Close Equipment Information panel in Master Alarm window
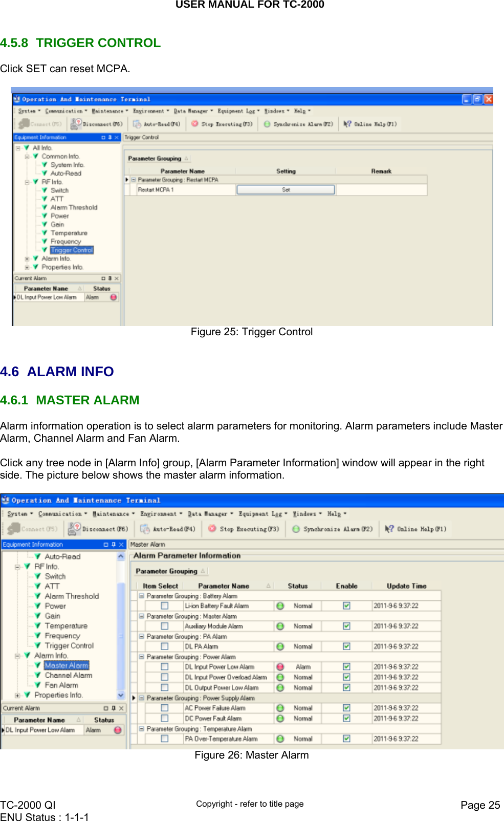The height and width of the screenshot is (821, 504). point(121,545)
